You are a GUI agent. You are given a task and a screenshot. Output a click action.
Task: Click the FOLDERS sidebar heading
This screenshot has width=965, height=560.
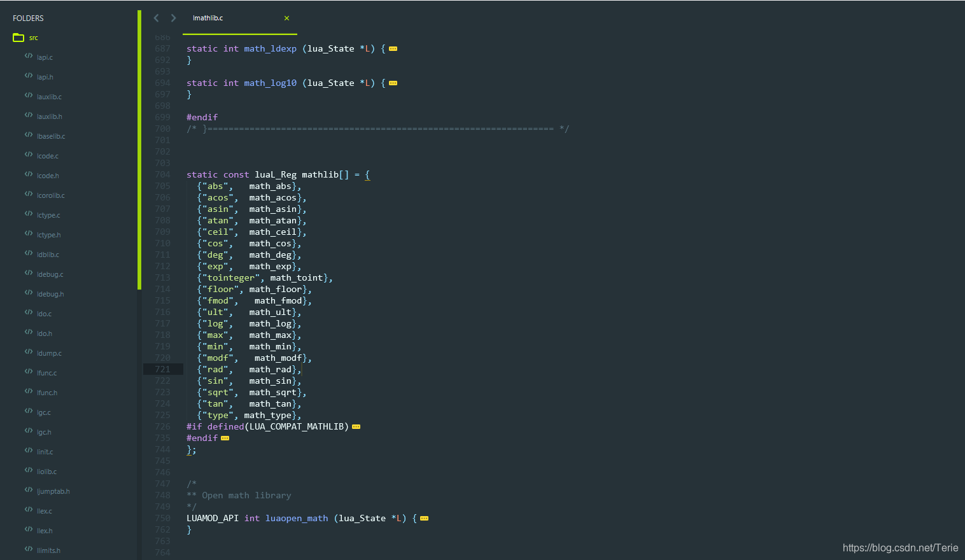28,18
